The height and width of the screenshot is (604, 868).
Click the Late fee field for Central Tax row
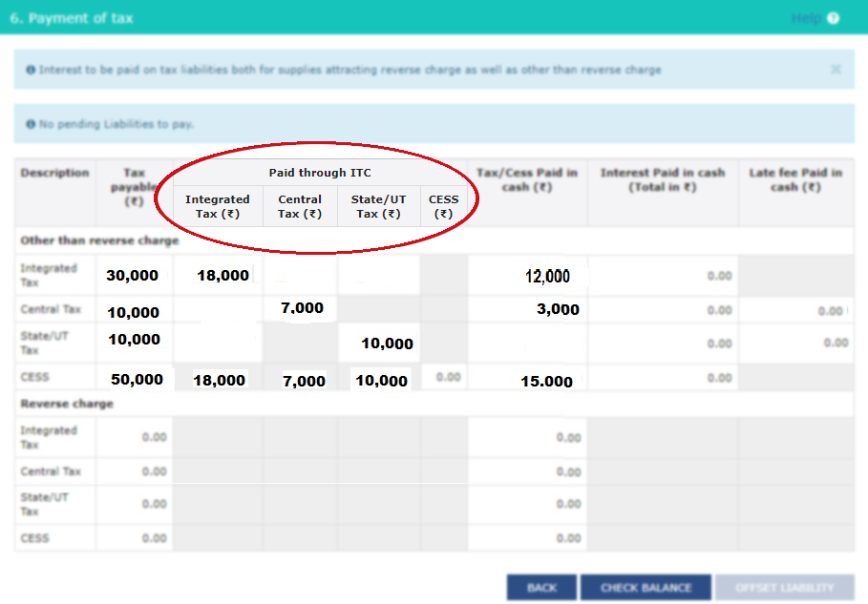[802, 308]
